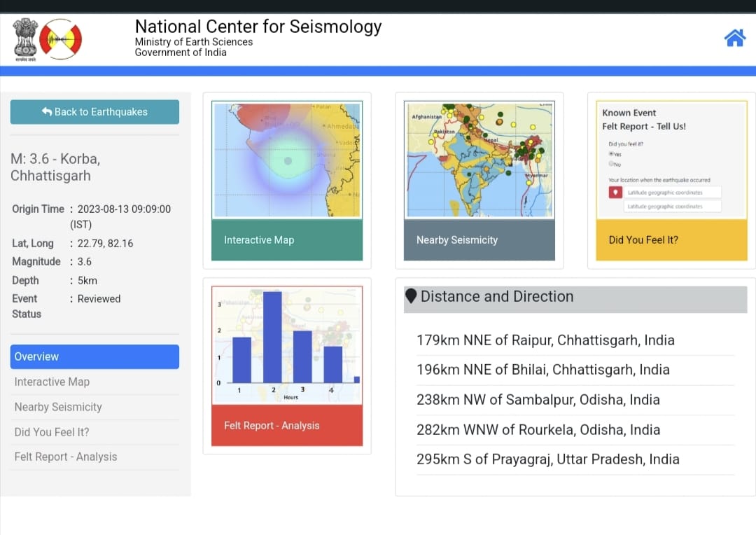The width and height of the screenshot is (756, 535).
Task: Open the Nearby Seismicity map thumbnail
Action: click(479, 160)
